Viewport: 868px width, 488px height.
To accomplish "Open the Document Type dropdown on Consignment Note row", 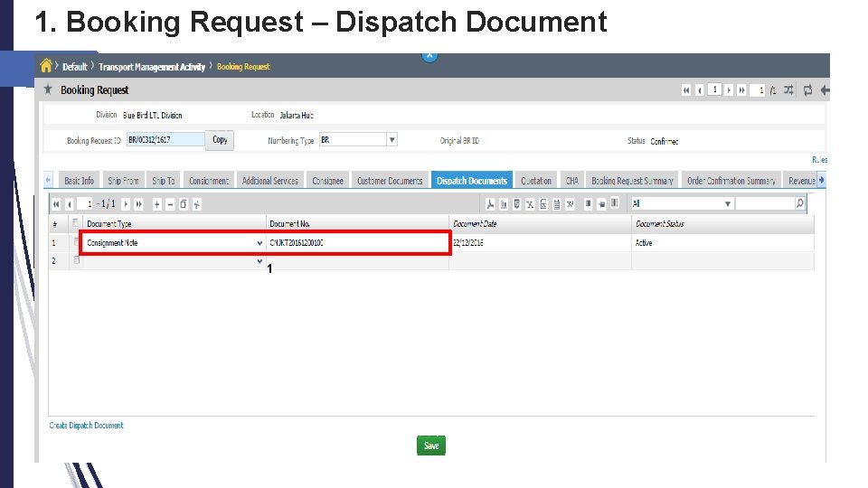I will 259,243.
